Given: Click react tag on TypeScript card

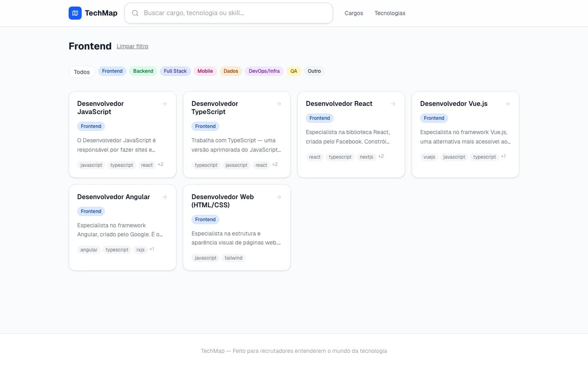Looking at the screenshot, I should pos(261,165).
